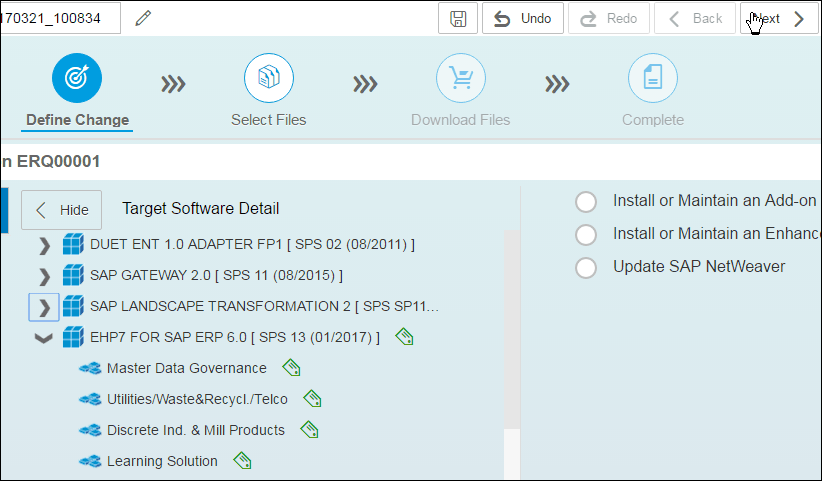Click green tag next to Learning Solution

[241, 461]
